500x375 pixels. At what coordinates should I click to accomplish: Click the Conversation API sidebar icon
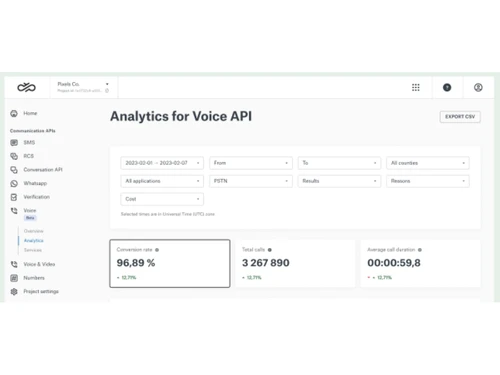14,170
